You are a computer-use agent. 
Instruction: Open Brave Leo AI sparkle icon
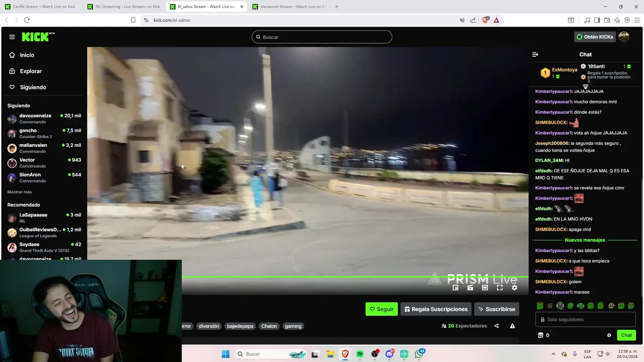617,20
